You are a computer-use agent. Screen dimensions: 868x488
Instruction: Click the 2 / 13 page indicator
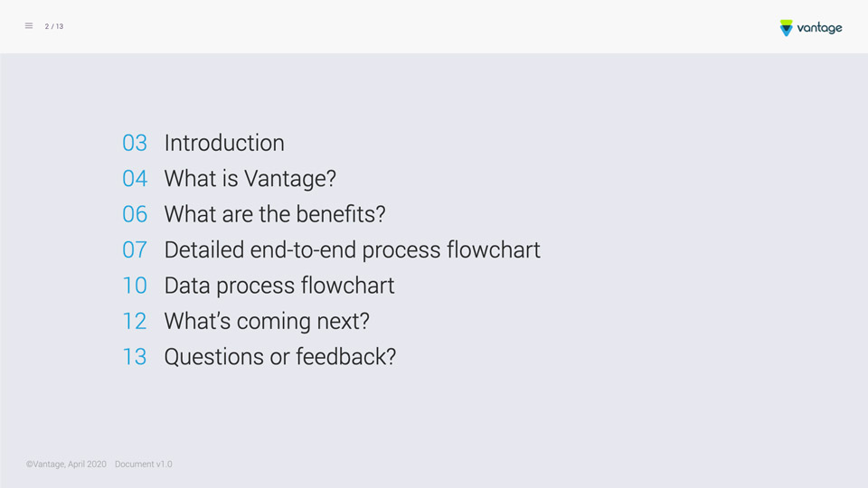(54, 26)
